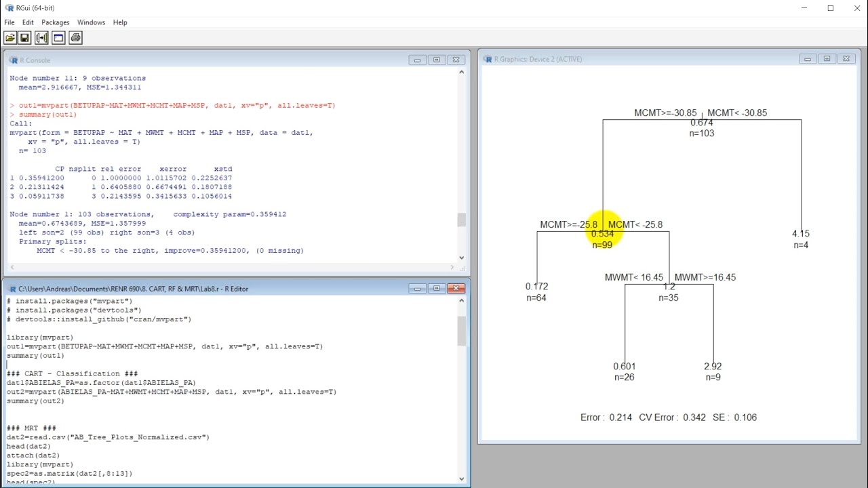Image resolution: width=868 pixels, height=488 pixels.
Task: Click the 'n=4' leaf label in plot
Action: [801, 245]
